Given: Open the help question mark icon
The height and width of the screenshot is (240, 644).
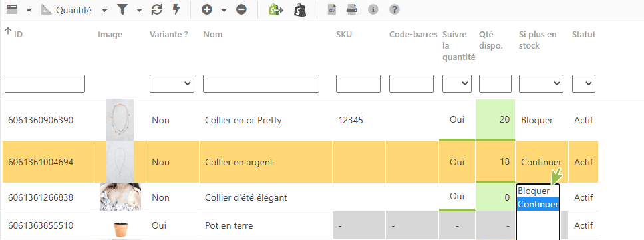Looking at the screenshot, I should 395,9.
